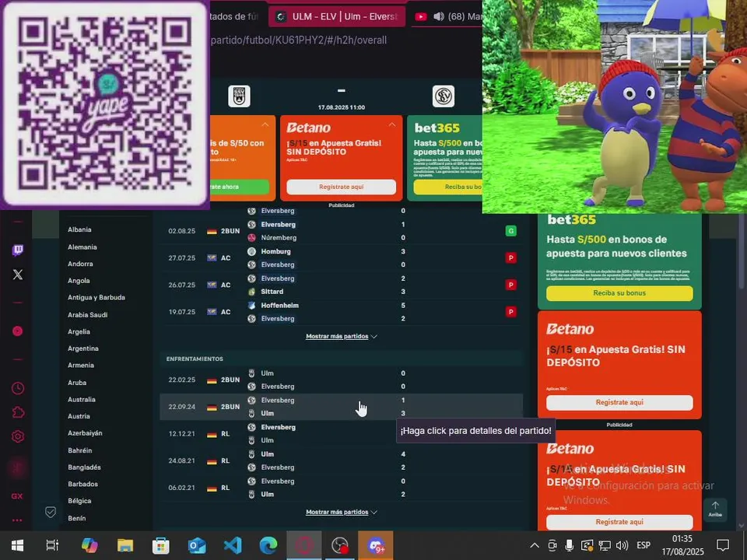Click red P badge for Hoffenheim match
The width and height of the screenshot is (747, 560).
click(x=510, y=312)
